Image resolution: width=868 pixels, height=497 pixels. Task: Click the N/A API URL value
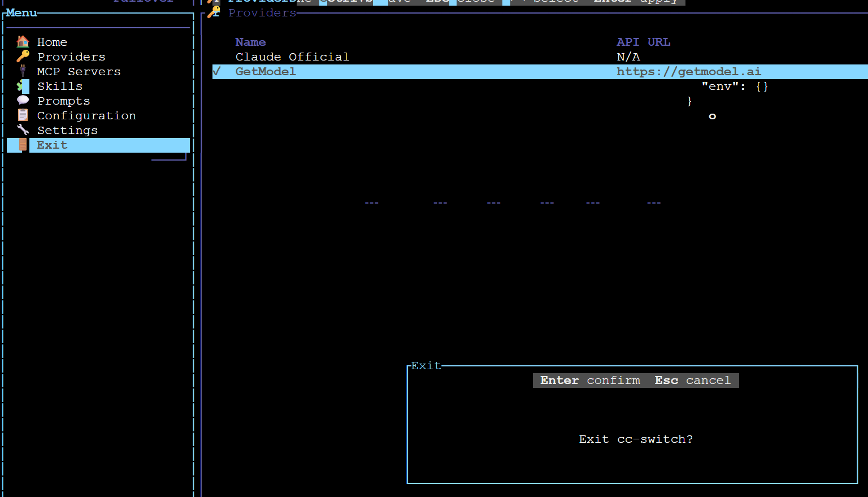pyautogui.click(x=628, y=57)
